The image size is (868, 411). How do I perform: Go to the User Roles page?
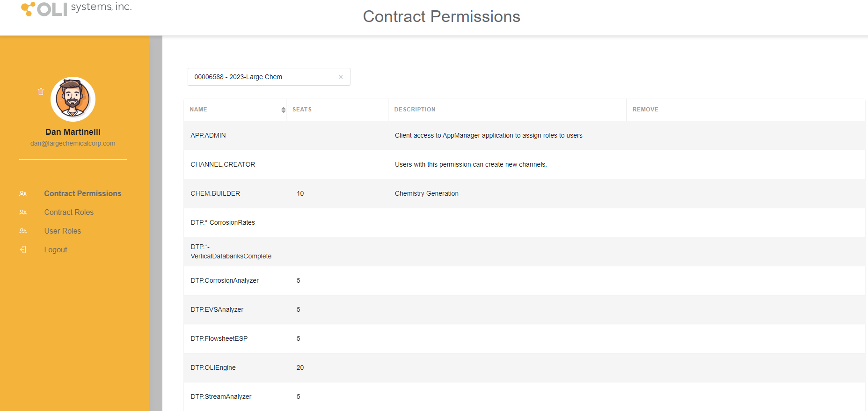click(x=63, y=231)
